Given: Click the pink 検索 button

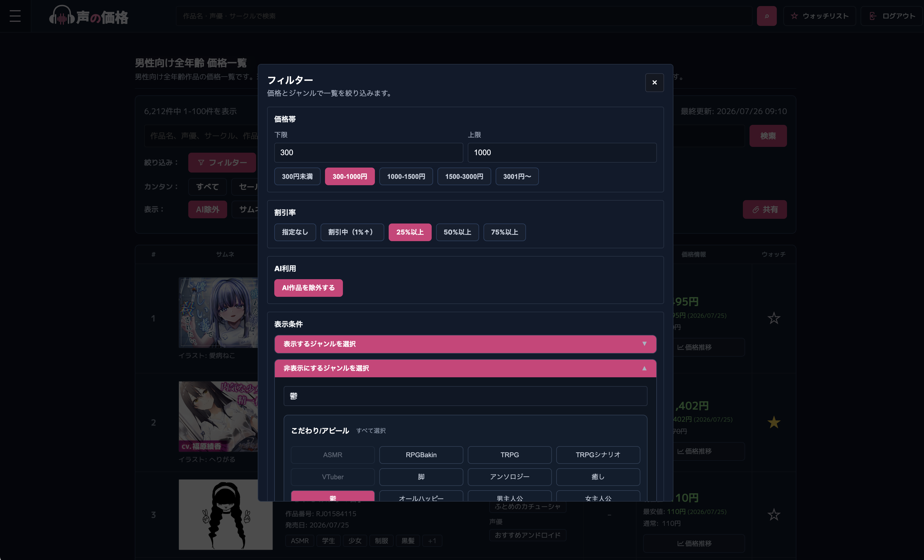Looking at the screenshot, I should coord(768,136).
